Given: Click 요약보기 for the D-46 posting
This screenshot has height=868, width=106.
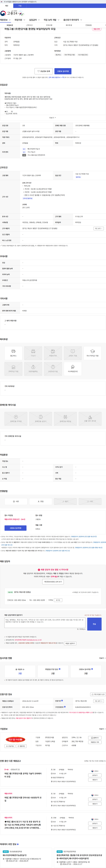Looking at the screenshot, I should [95, 775].
